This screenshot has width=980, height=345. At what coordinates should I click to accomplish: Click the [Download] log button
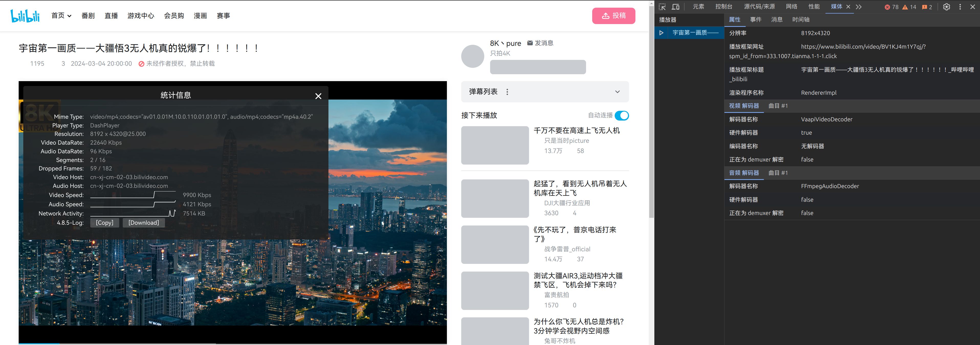coord(144,223)
